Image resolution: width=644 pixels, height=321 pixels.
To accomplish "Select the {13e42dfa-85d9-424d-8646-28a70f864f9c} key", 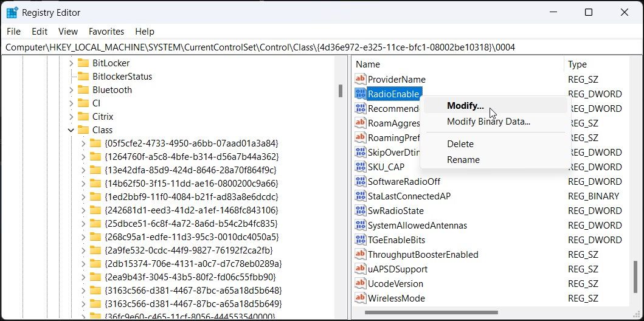I will pos(190,170).
